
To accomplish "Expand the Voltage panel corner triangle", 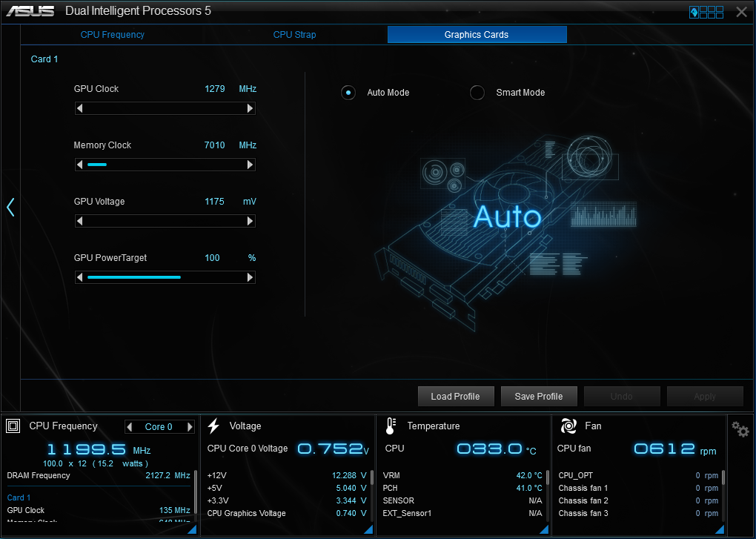I will tap(368, 529).
